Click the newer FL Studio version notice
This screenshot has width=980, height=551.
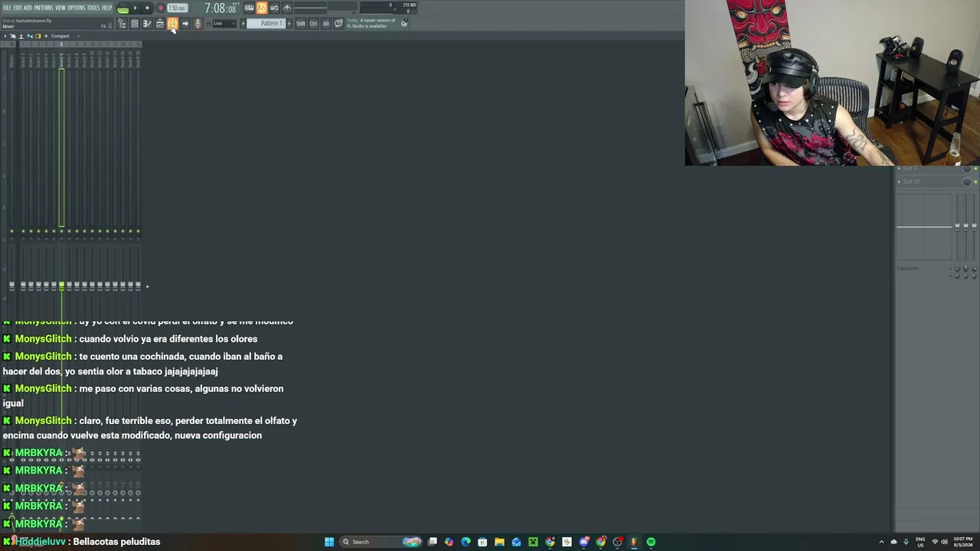click(x=371, y=23)
